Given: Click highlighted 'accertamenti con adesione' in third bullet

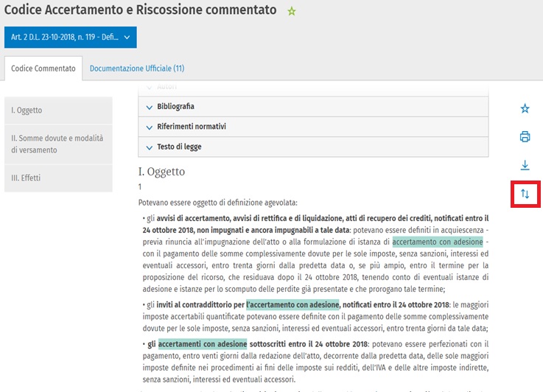Looking at the screenshot, I should click(x=202, y=343).
